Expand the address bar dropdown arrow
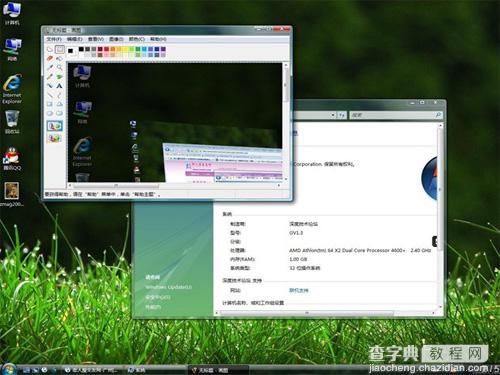 (x=333, y=115)
